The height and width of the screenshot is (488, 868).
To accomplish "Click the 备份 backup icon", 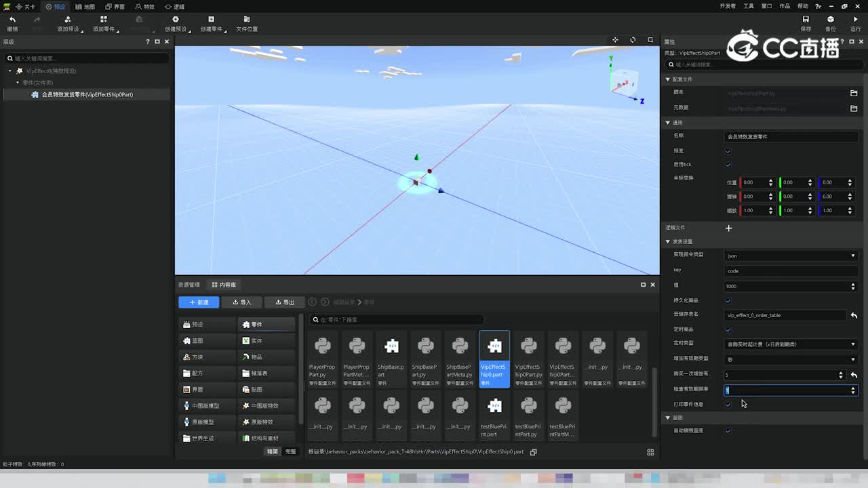I will tap(831, 20).
